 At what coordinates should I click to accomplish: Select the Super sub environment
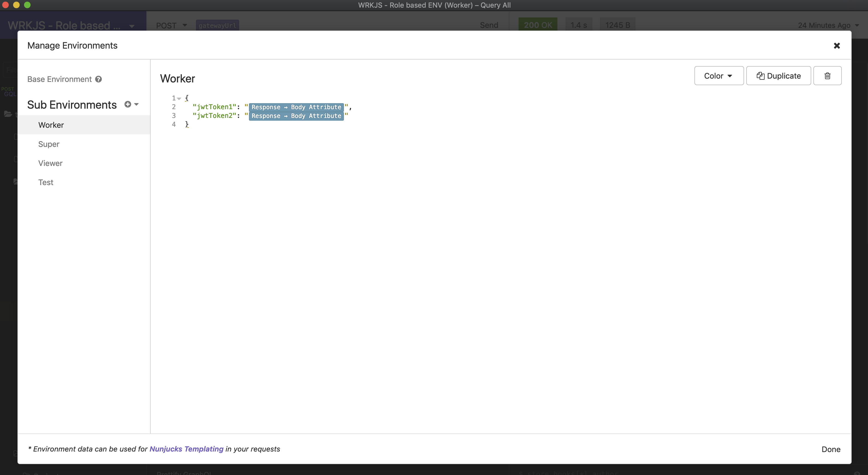tap(49, 144)
